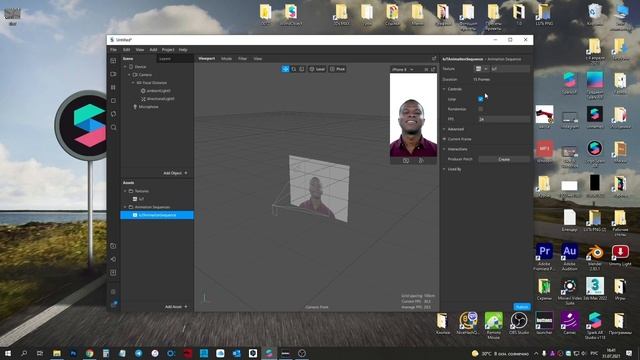
Task: Click the video/camera icon in left toolbar
Action: tap(113, 74)
